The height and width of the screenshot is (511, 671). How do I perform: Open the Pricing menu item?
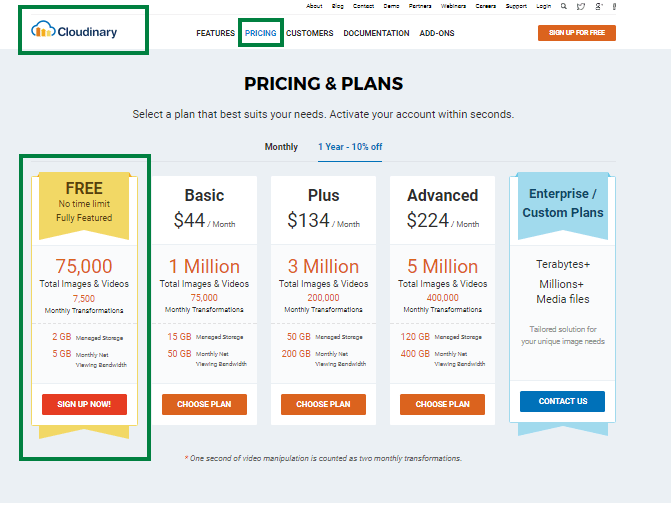[x=261, y=33]
